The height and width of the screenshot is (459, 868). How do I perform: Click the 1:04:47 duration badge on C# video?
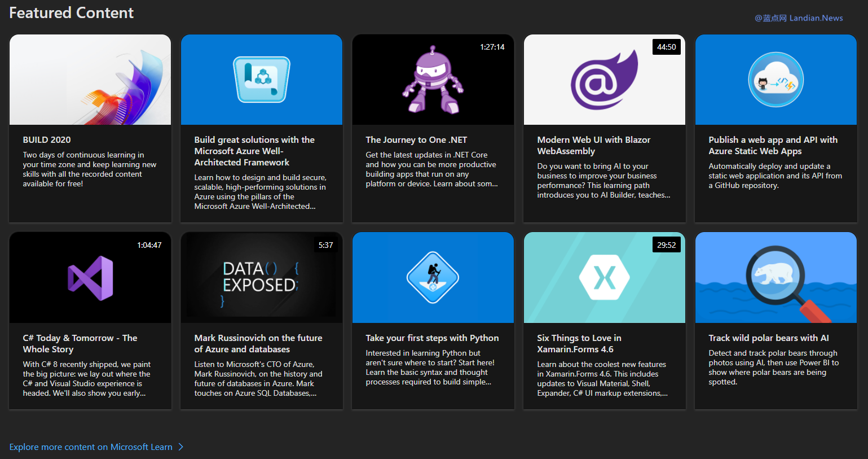(149, 245)
